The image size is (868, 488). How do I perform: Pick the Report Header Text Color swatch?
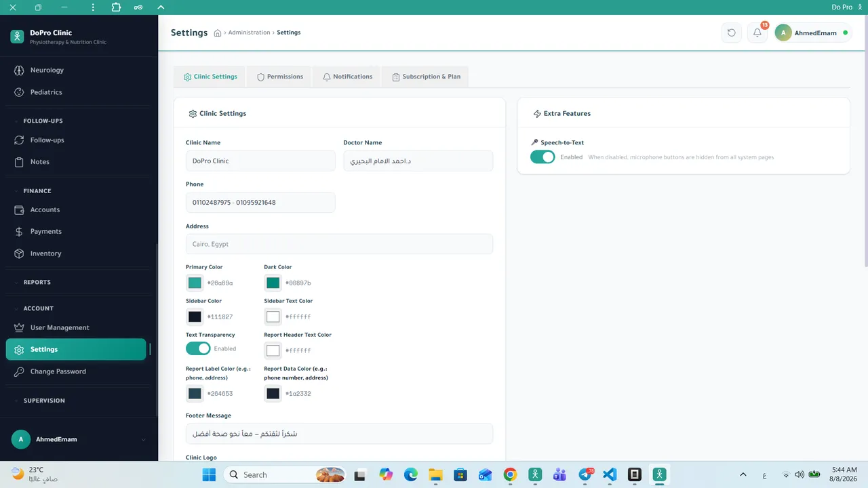point(273,350)
